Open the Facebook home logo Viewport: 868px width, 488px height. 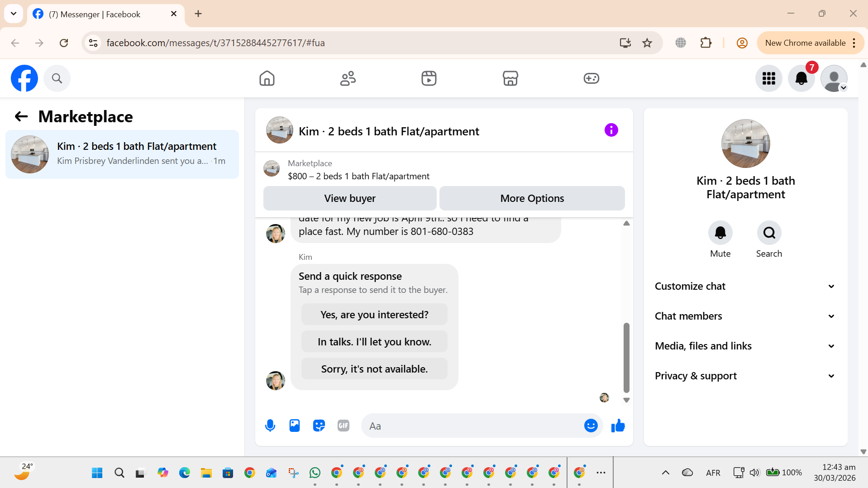coord(24,78)
